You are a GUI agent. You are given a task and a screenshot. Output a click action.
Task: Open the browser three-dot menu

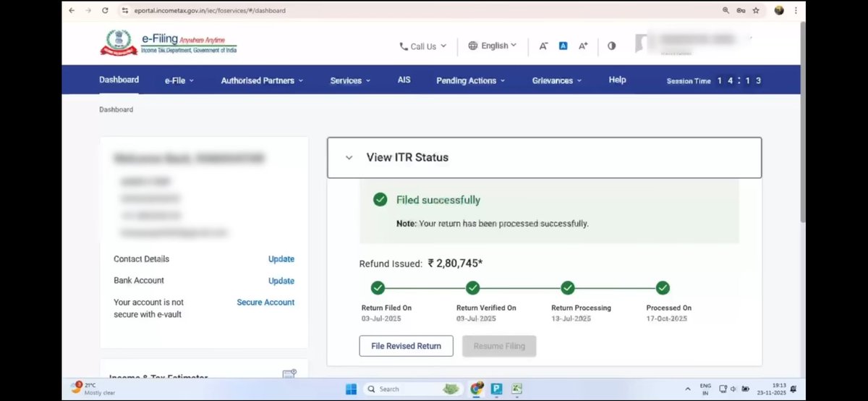coord(796,11)
